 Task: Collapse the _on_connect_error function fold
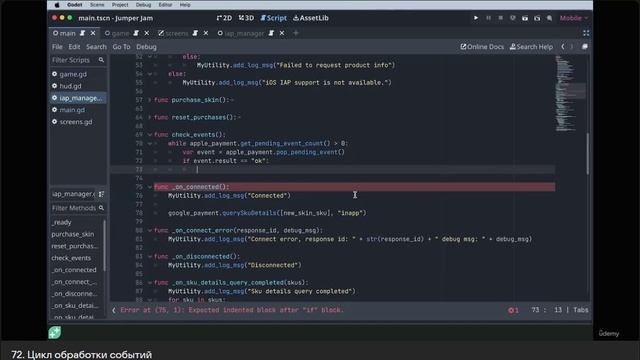point(149,231)
